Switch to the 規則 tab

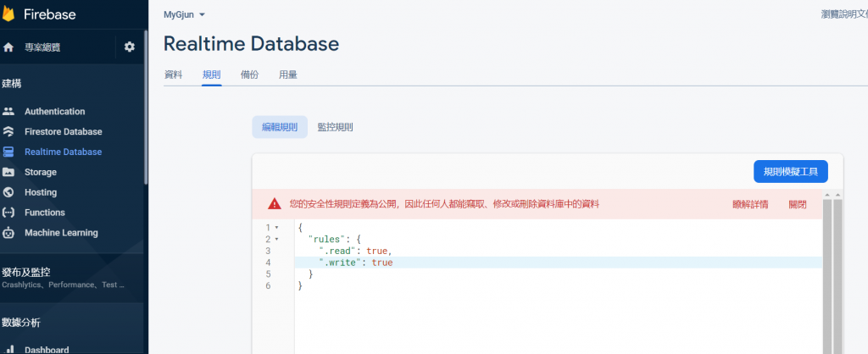point(211,75)
